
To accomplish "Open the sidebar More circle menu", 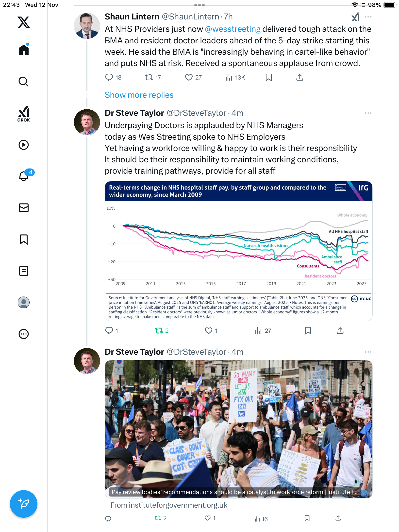I will point(24,334).
